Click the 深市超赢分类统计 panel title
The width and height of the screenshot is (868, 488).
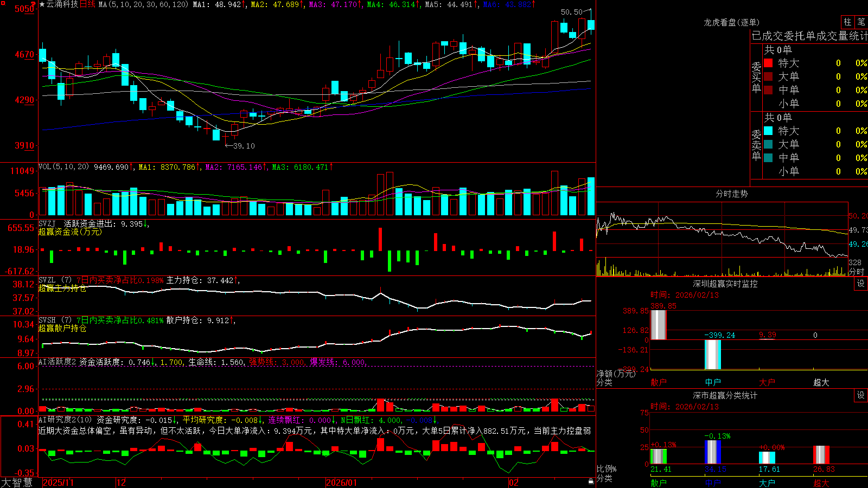pos(725,395)
